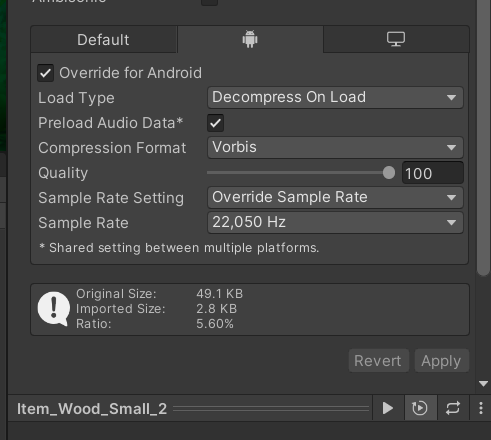Viewport: 491px width, 440px height.
Task: Open the preview panel three-dot menu
Action: coord(481,408)
